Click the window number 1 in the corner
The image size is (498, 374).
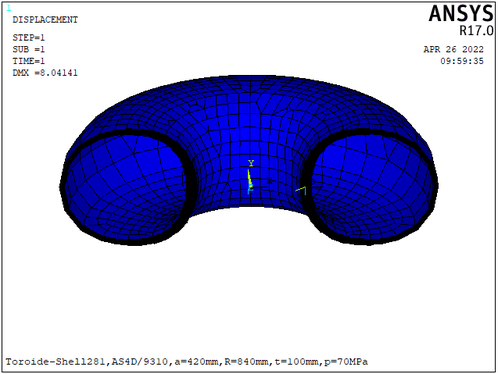9,8
